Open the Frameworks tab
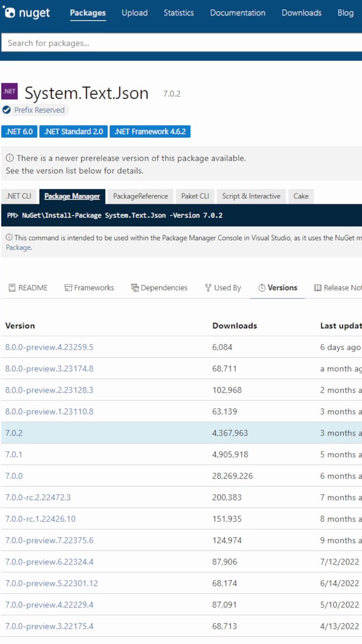 click(x=89, y=288)
